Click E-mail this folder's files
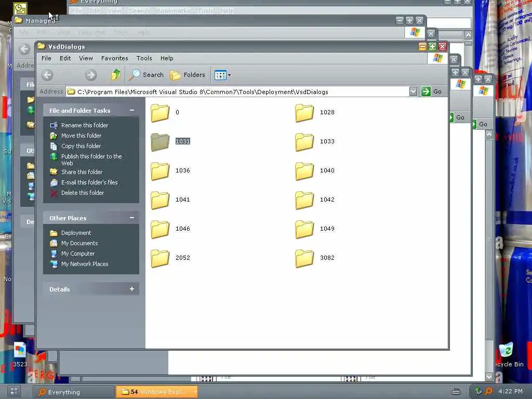Screen dimensions: 532x399 click(x=89, y=182)
